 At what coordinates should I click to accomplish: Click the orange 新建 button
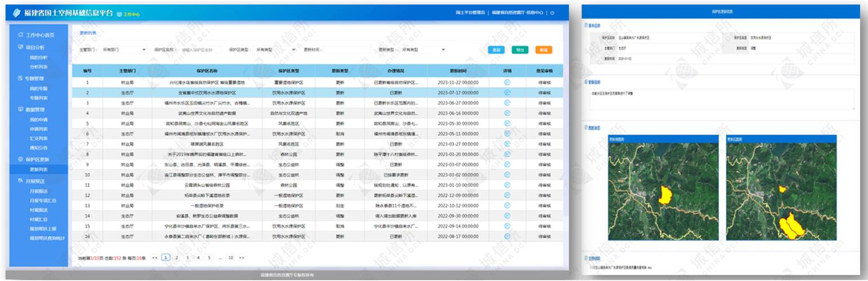click(x=543, y=49)
